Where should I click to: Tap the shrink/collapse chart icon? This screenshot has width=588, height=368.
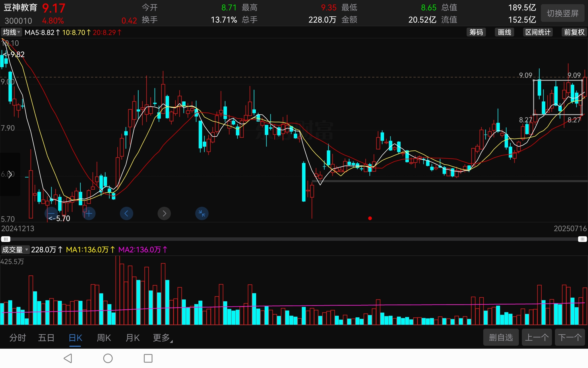coord(202,213)
